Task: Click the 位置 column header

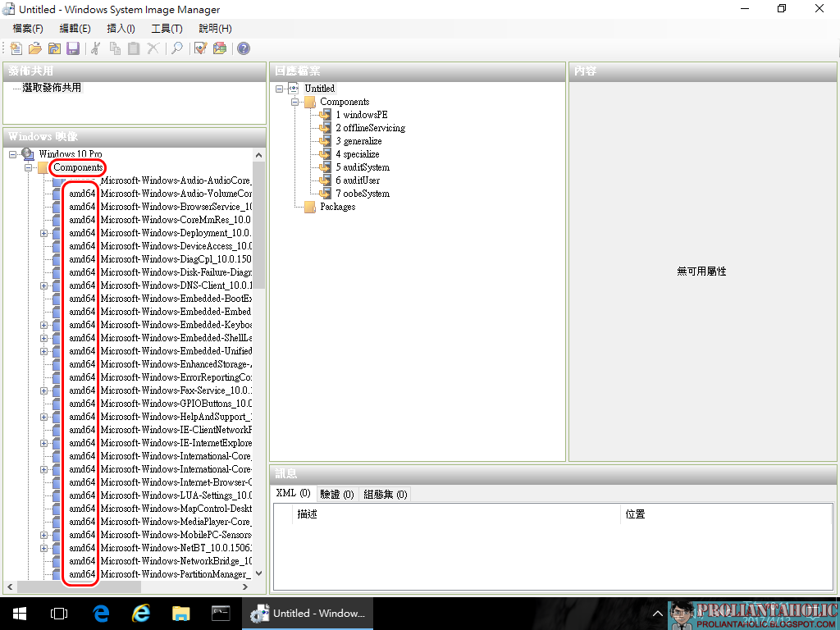Action: pos(727,514)
